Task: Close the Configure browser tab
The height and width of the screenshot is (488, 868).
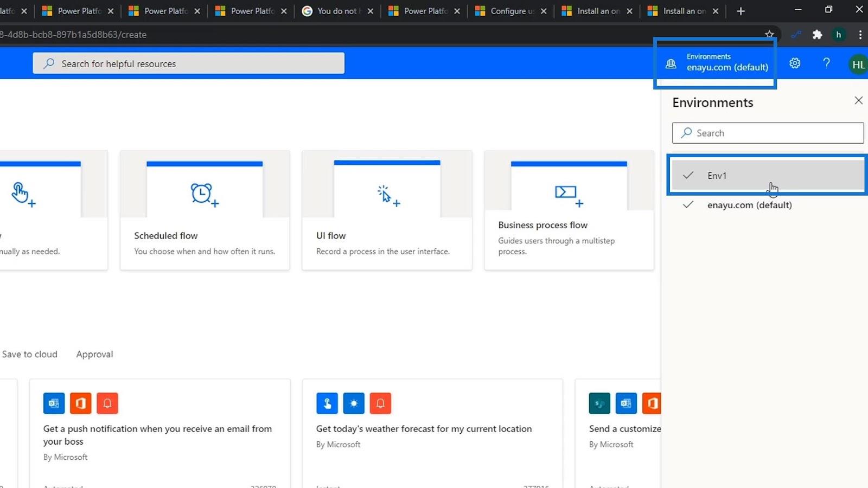Action: point(543,11)
